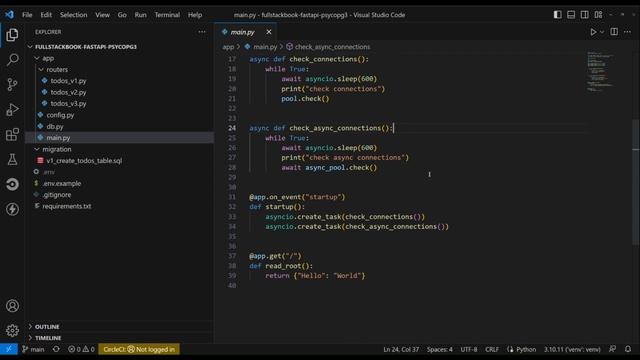The height and width of the screenshot is (360, 640).
Task: Toggle the Secondary Side Bar
Action: click(x=584, y=15)
